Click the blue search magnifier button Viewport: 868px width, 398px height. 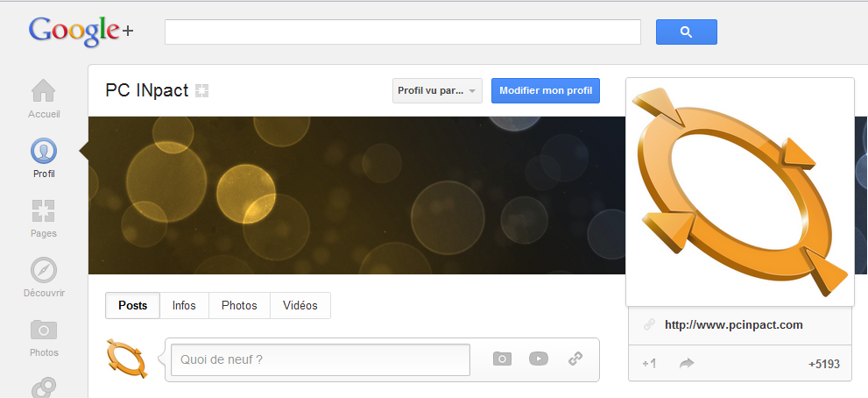[686, 32]
